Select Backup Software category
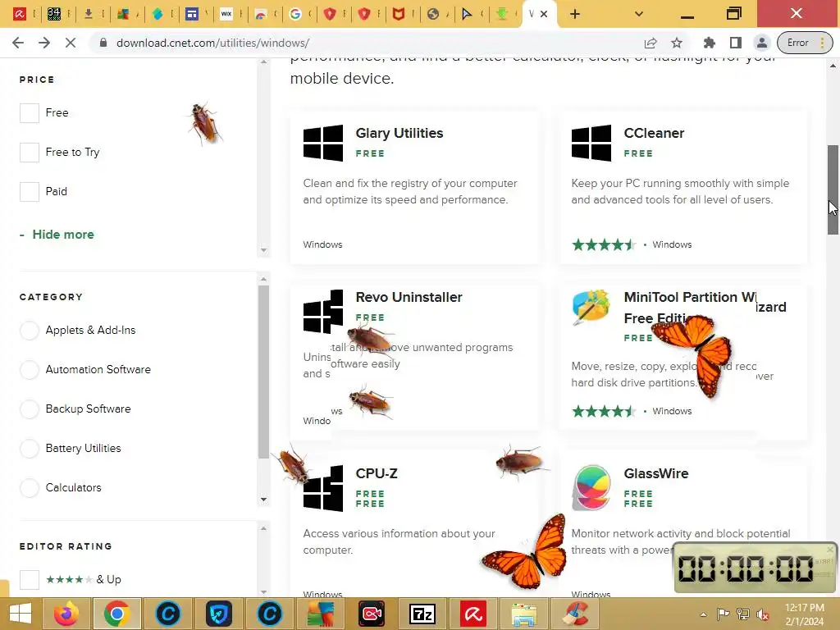 tap(30, 409)
